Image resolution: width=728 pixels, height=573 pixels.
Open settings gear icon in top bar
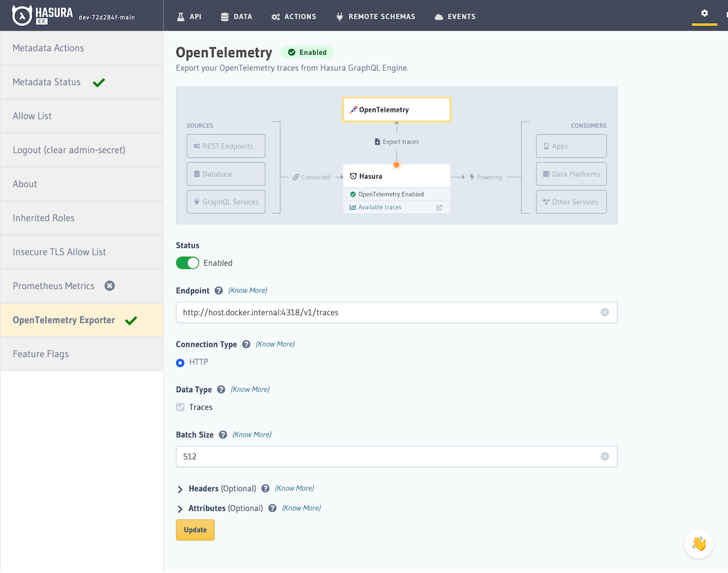pos(704,13)
